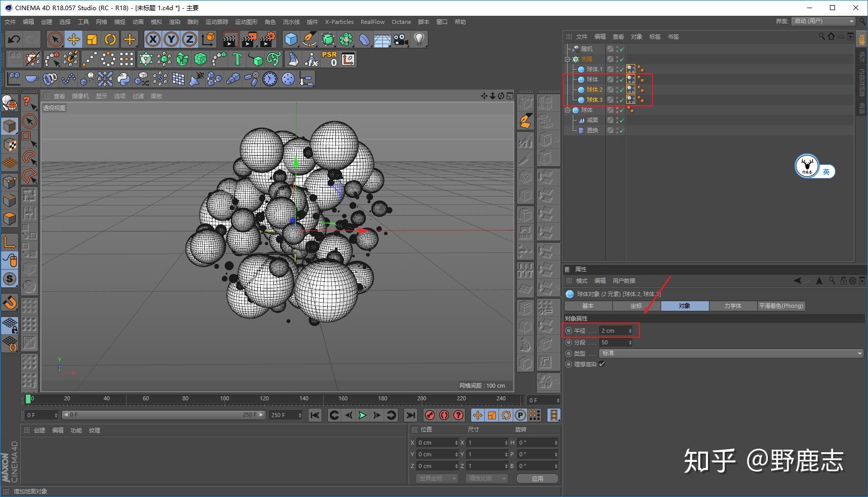Lock the Attribute Manager element
This screenshot has height=497, width=868.
844,281
